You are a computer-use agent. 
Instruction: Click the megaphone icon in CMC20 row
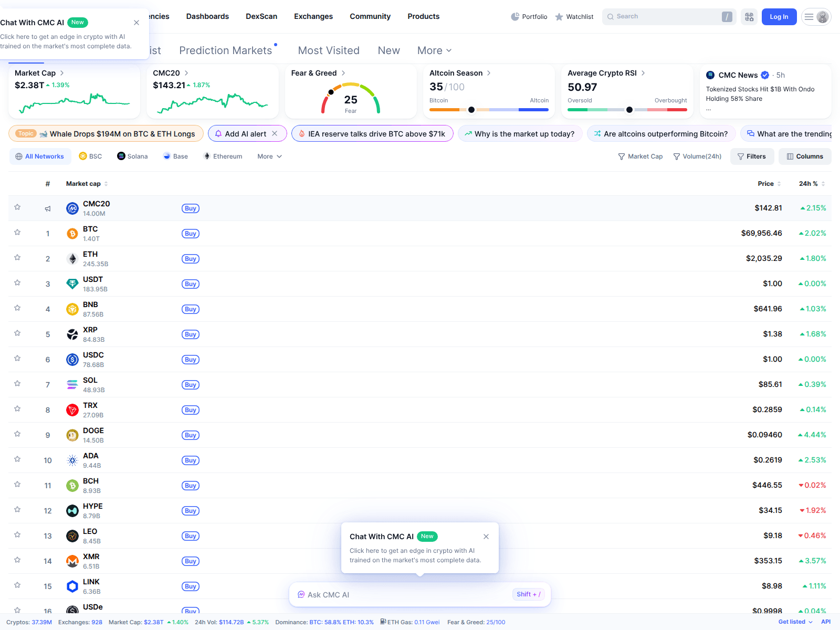[x=48, y=208]
